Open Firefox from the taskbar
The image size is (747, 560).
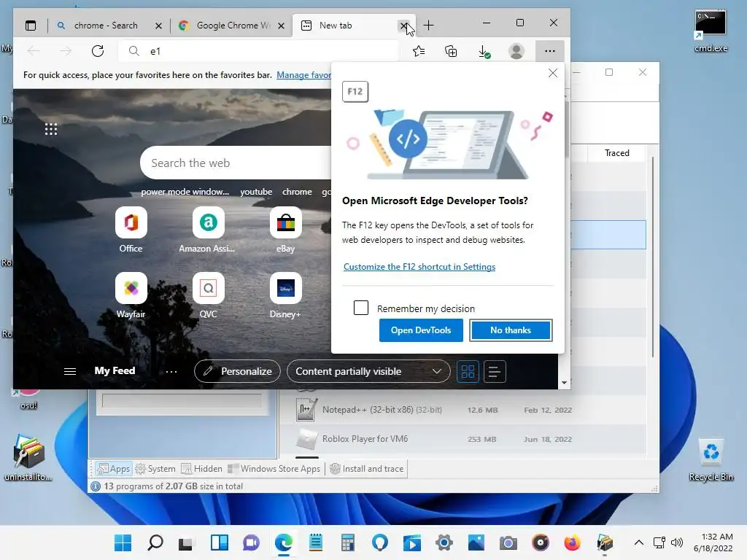(572, 542)
